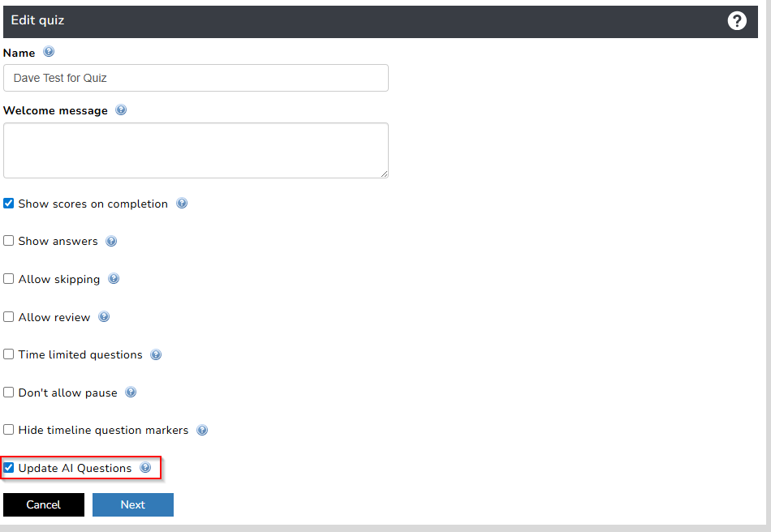The width and height of the screenshot is (771, 532).
Task: Focus the Name field containing Dave Test for Quiz
Action: [196, 78]
